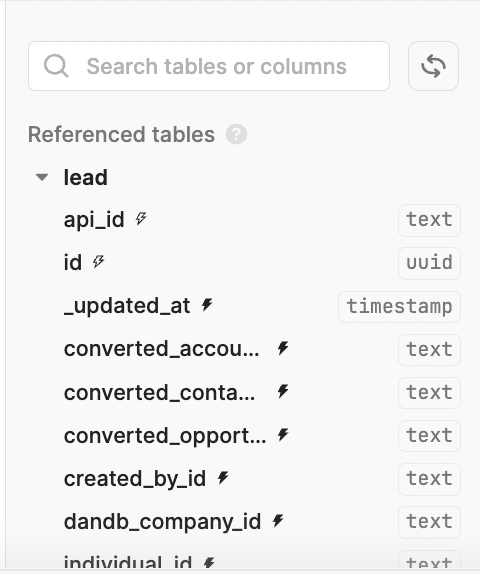Screen dimensions: 480x574
Task: Click the uuid type badge
Action: tap(429, 263)
